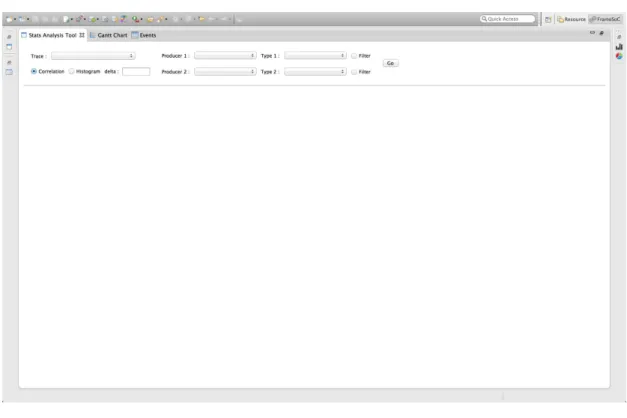Viewport: 627px width, 418px height.
Task: Click the delta input field
Action: click(x=136, y=72)
